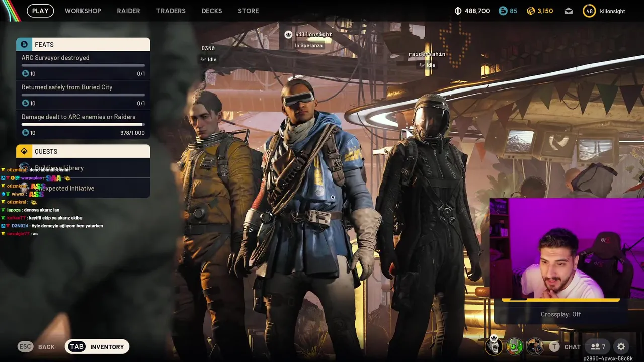The image size is (644, 362).
Task: Click the ESC key icon
Action: tap(25, 346)
